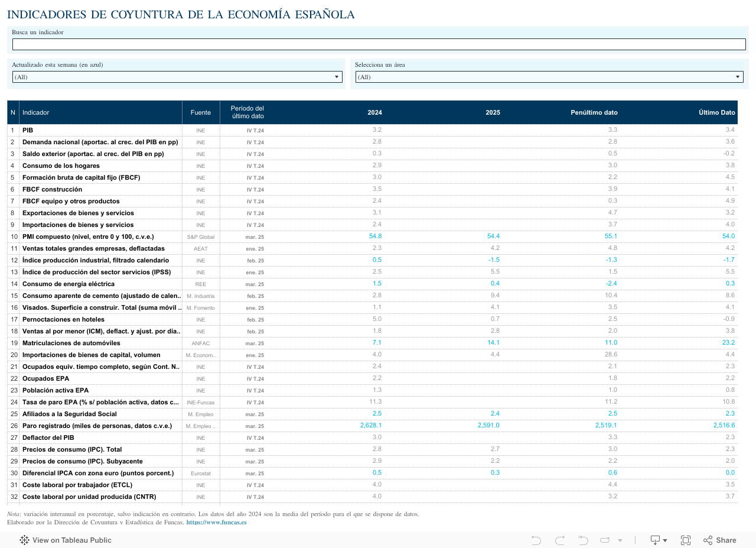
Task: Click the Tableau logo icon at bottom left
Action: (x=24, y=540)
